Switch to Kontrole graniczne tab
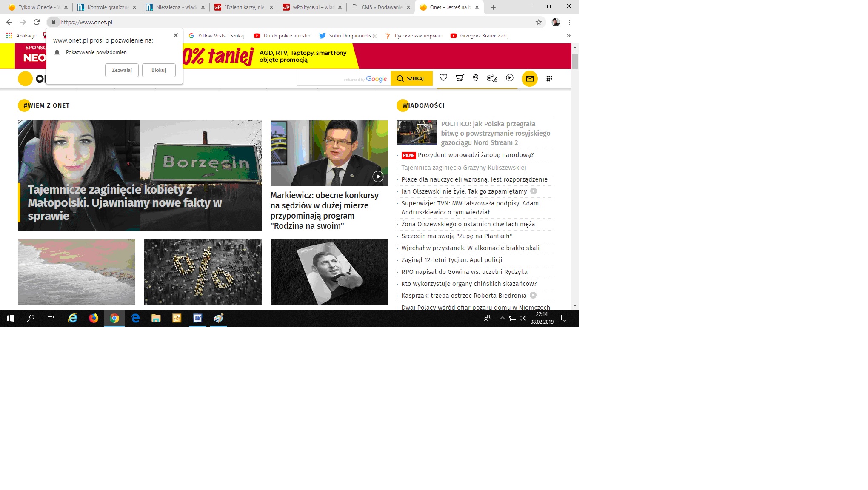This screenshot has height=490, width=868. (x=107, y=7)
